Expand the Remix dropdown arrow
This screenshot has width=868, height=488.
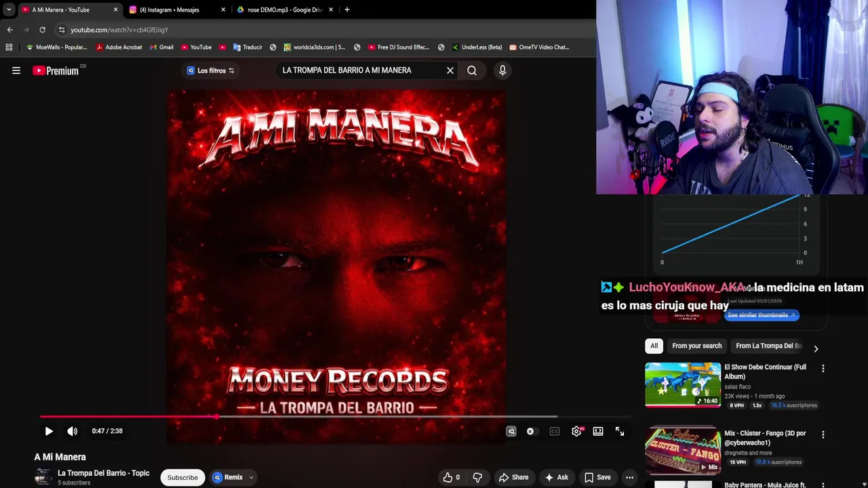point(251,477)
